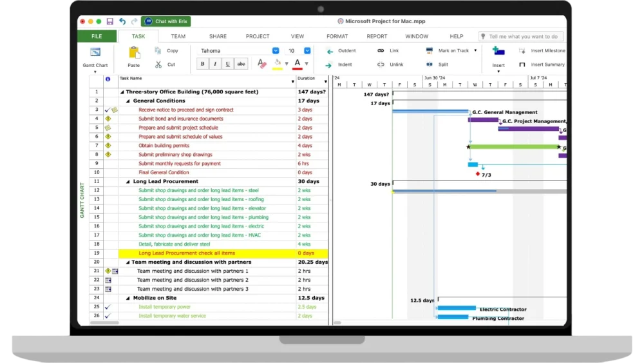
Task: Toggle Underline formatting
Action: click(x=227, y=64)
